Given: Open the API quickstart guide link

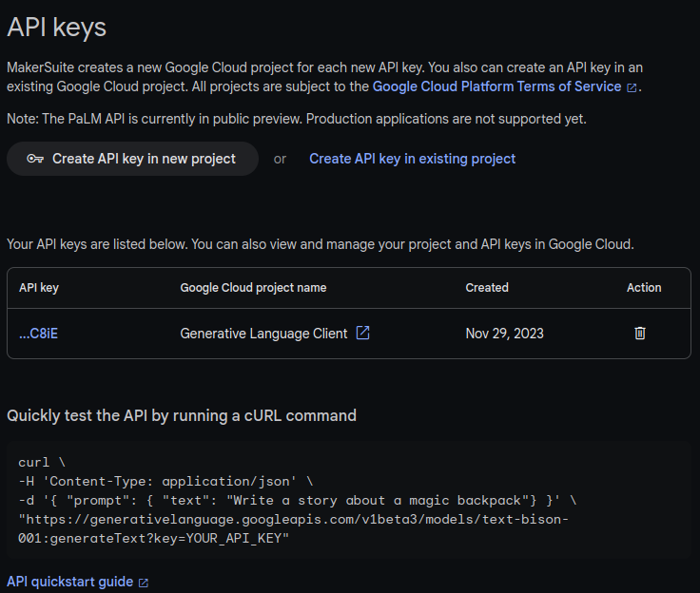Looking at the screenshot, I should [x=70, y=582].
